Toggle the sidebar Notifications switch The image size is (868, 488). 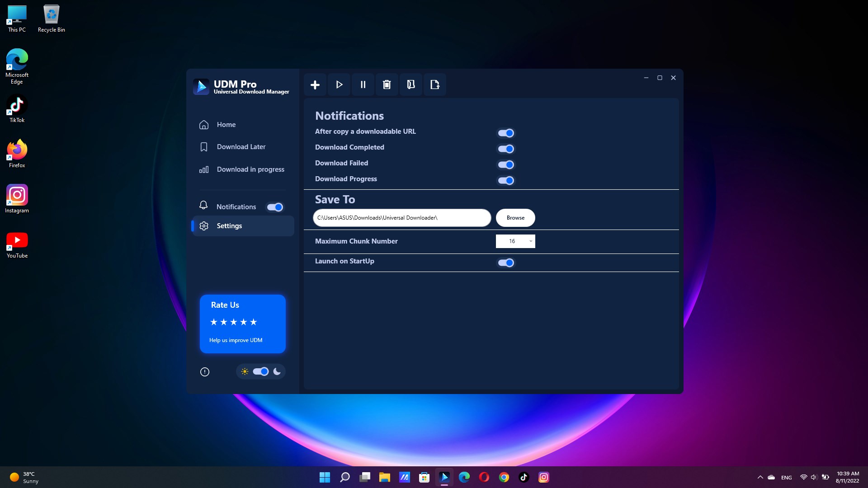point(275,207)
